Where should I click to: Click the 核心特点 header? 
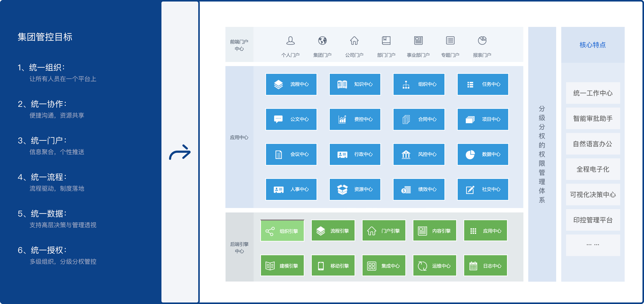[x=593, y=45]
